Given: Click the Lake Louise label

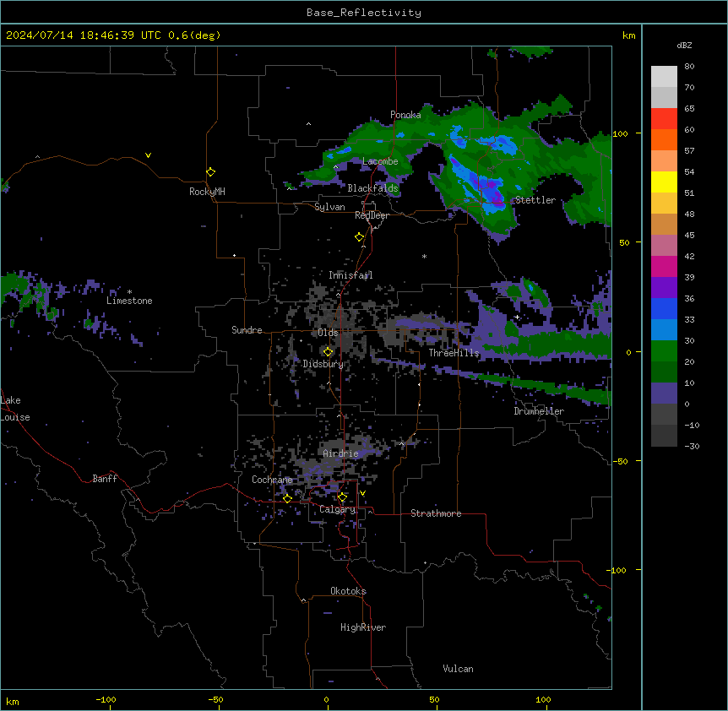Looking at the screenshot, I should (x=15, y=409).
